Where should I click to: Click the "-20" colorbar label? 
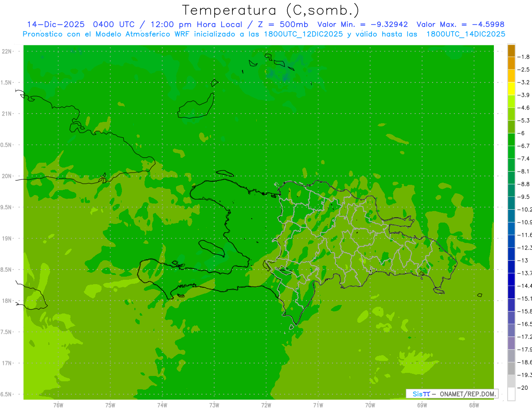[x=522, y=388]
